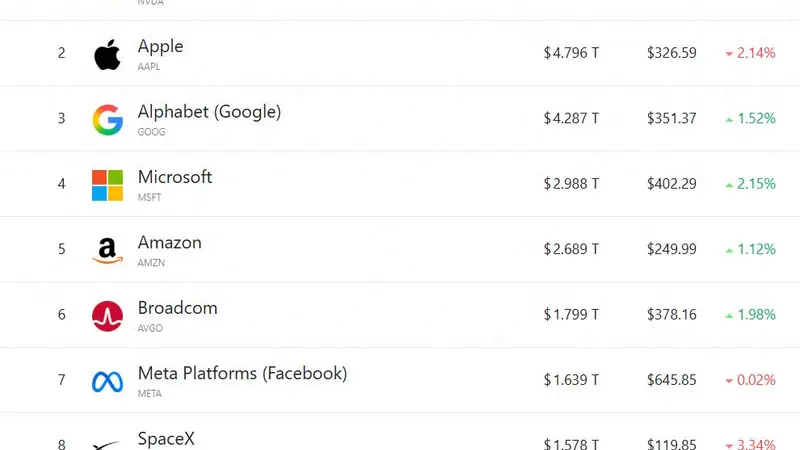
Task: Click Microsoft's $402.29 share price
Action: click(671, 184)
